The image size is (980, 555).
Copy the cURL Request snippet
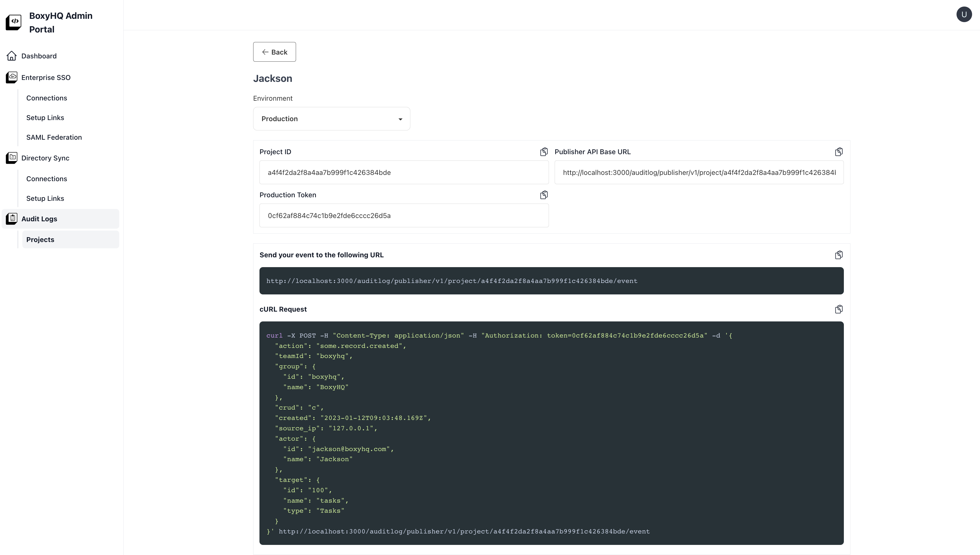tap(839, 309)
